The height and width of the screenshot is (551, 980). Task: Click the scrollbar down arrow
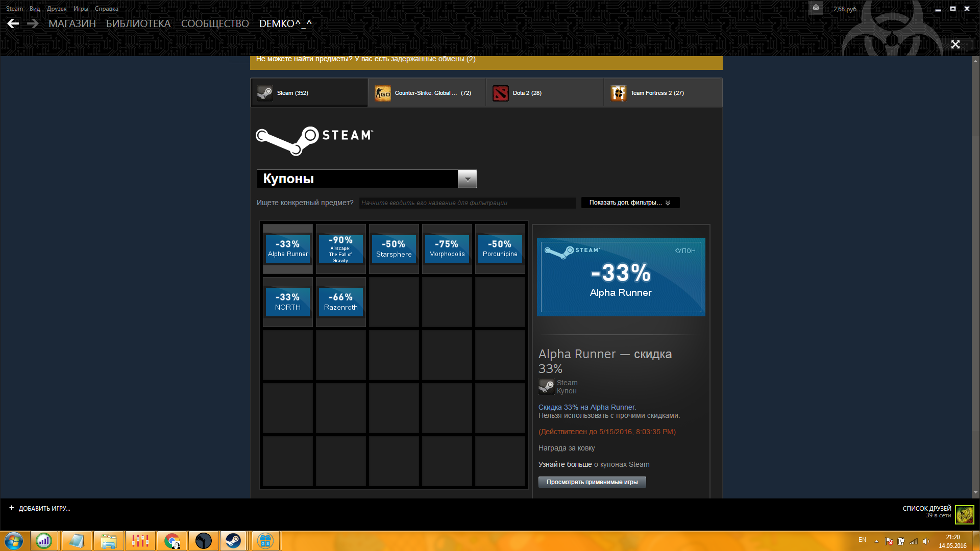coord(975,493)
